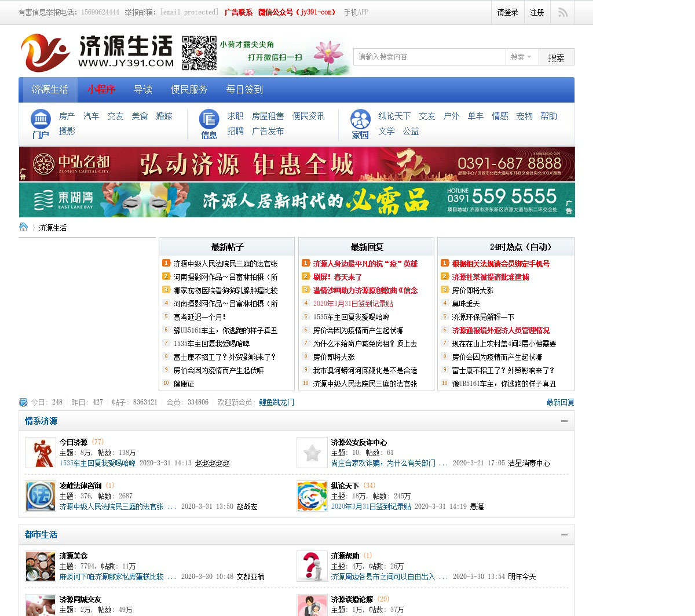Open post 高考延迟一个月!

200,317
